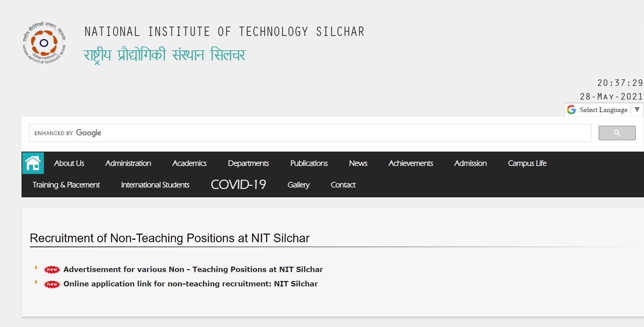This screenshot has width=644, height=327.
Task: Click the Google G translate icon
Action: (571, 110)
